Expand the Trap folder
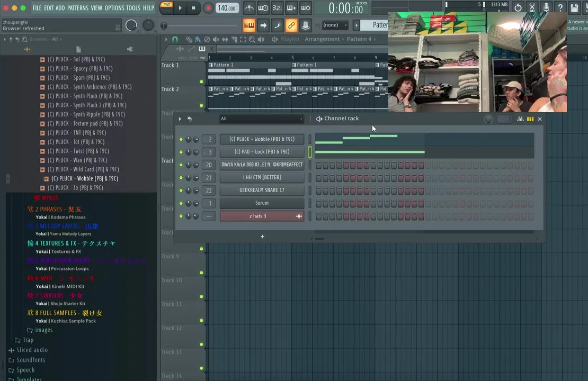Viewport: 588px width, 381px height. [x=24, y=340]
